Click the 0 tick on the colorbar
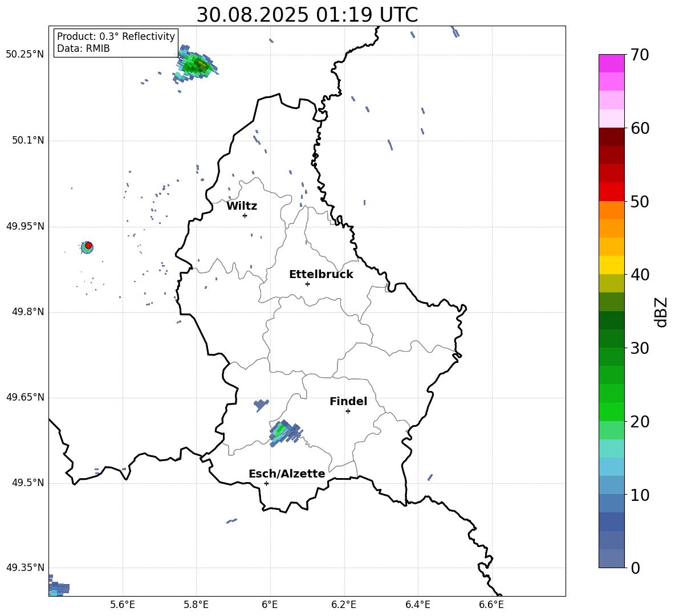 (x=635, y=568)
